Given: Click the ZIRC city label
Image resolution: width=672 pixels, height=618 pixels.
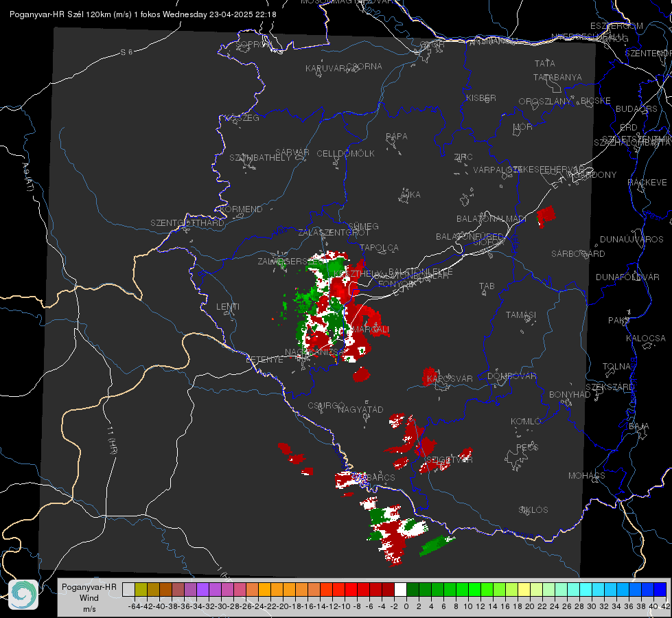Looking at the screenshot, I should click(x=463, y=157).
